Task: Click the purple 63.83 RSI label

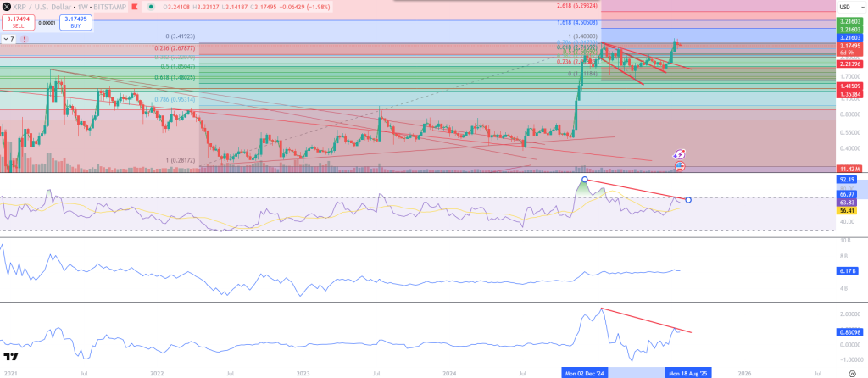Action: point(846,203)
